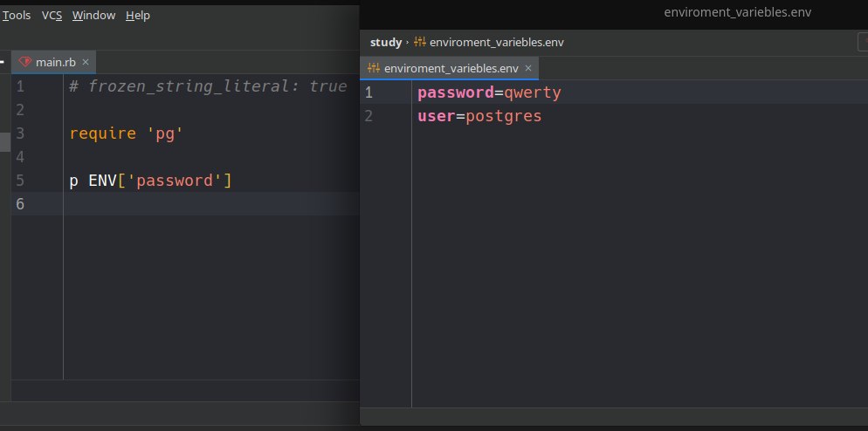Open the Tools menu
868x431 pixels.
17,16
